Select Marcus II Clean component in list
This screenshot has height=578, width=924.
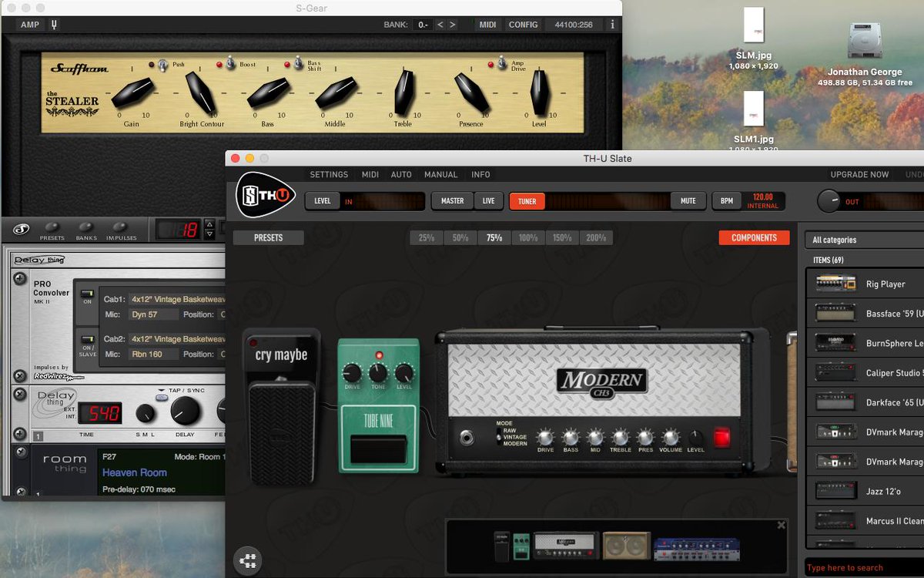point(865,521)
